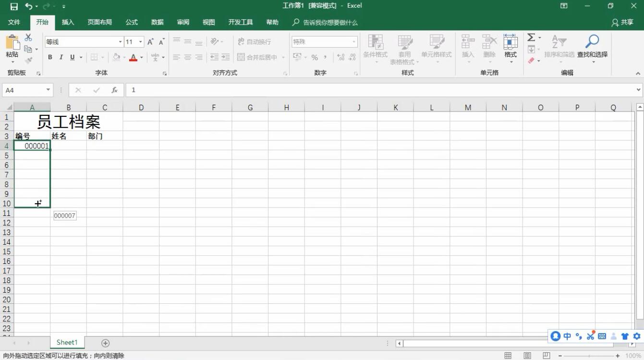Screen dimensions: 644x360
Task: Switch to the 公式 (Formulas) tab
Action: [132, 22]
